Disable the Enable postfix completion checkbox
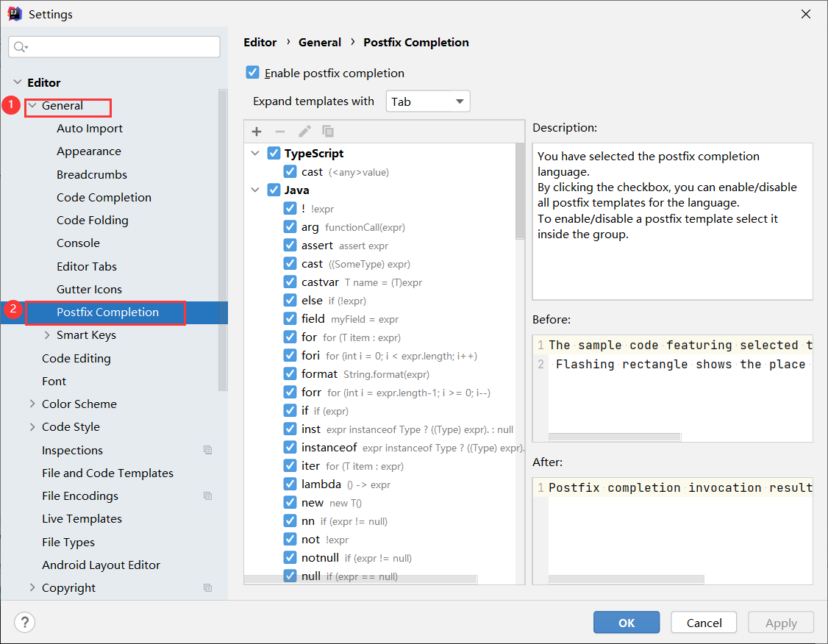 (253, 73)
